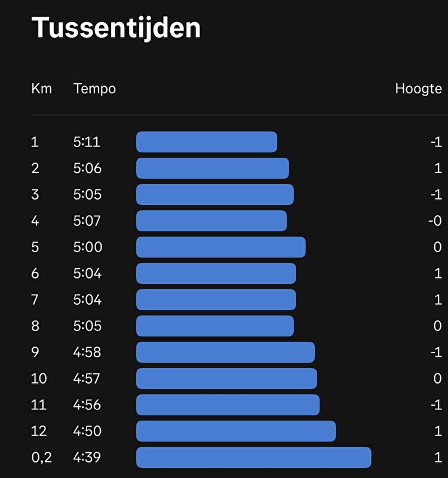
Task: Click the Km column header
Action: (41, 89)
